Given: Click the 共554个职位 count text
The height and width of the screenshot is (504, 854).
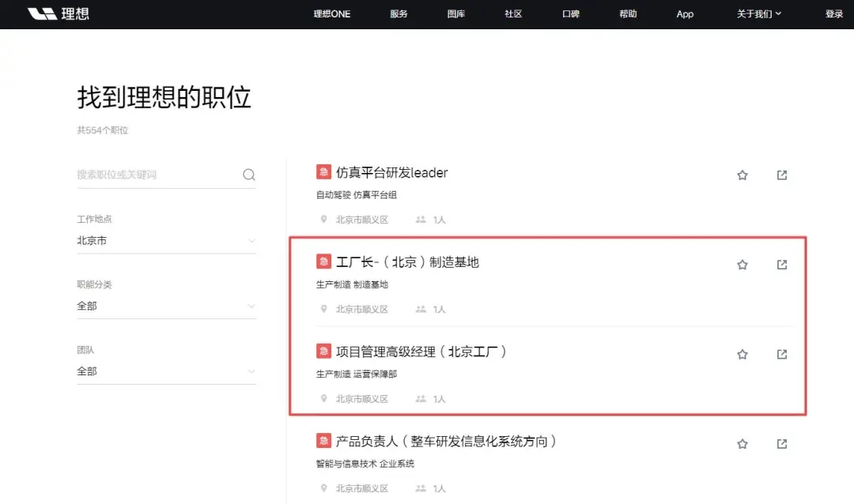Looking at the screenshot, I should (x=102, y=130).
